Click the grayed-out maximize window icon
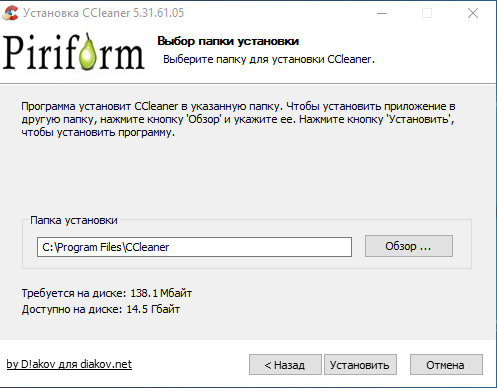Screen dimensions: 497x388 click(427, 13)
